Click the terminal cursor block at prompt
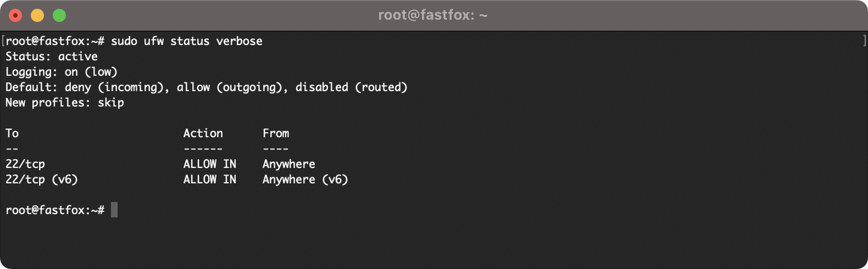 click(x=114, y=210)
